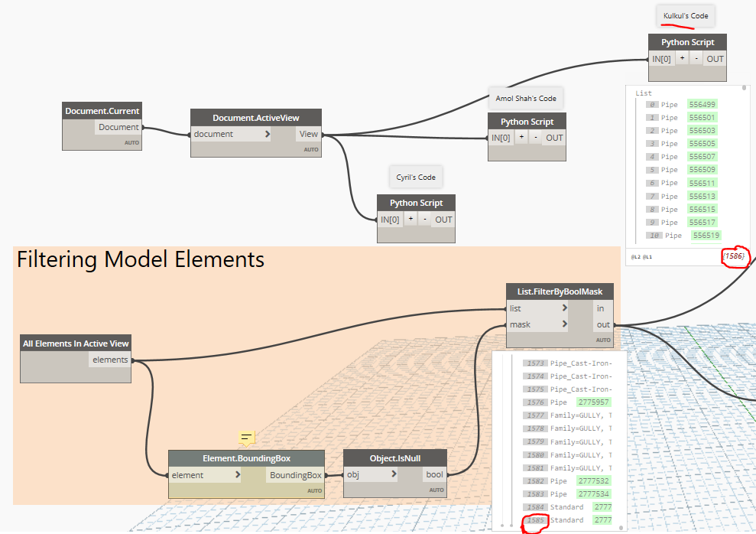The height and width of the screenshot is (534, 756).
Task: Click pipe element ID 556499
Action: (x=702, y=104)
